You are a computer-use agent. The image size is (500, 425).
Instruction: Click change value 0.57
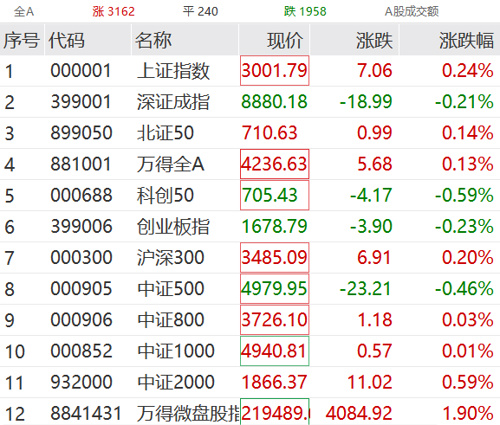click(375, 351)
